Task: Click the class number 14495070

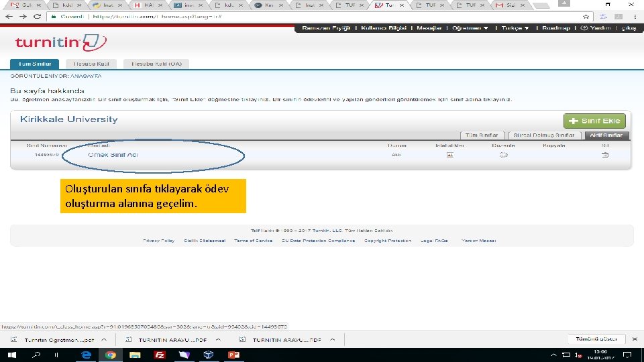Action: [47, 155]
